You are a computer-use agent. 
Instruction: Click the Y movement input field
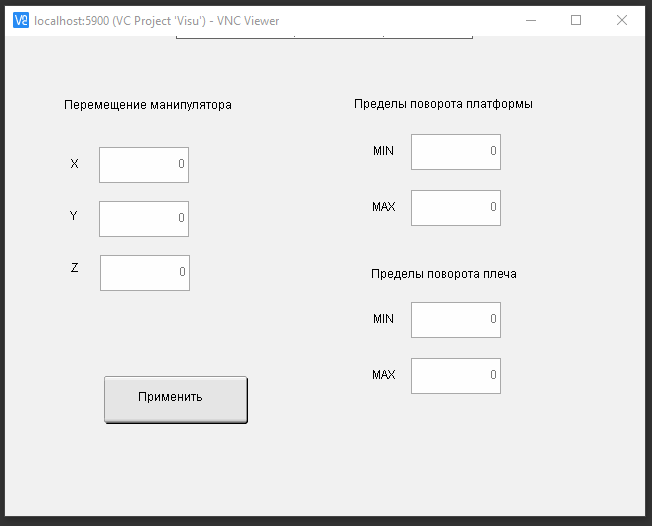coord(144,219)
